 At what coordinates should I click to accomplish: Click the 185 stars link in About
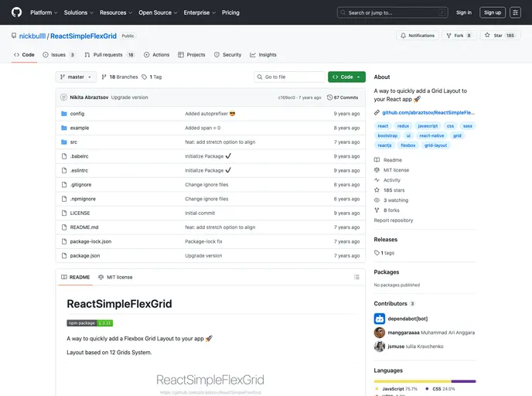(x=394, y=190)
